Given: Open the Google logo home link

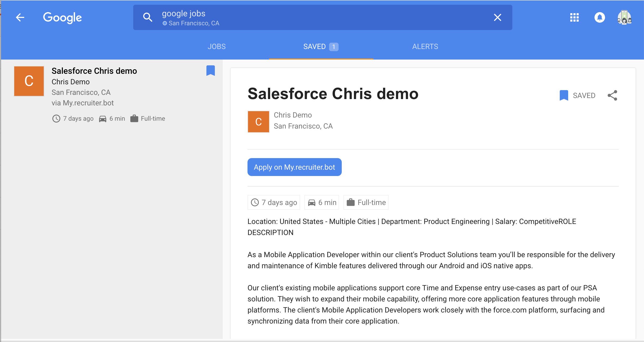Looking at the screenshot, I should point(62,18).
